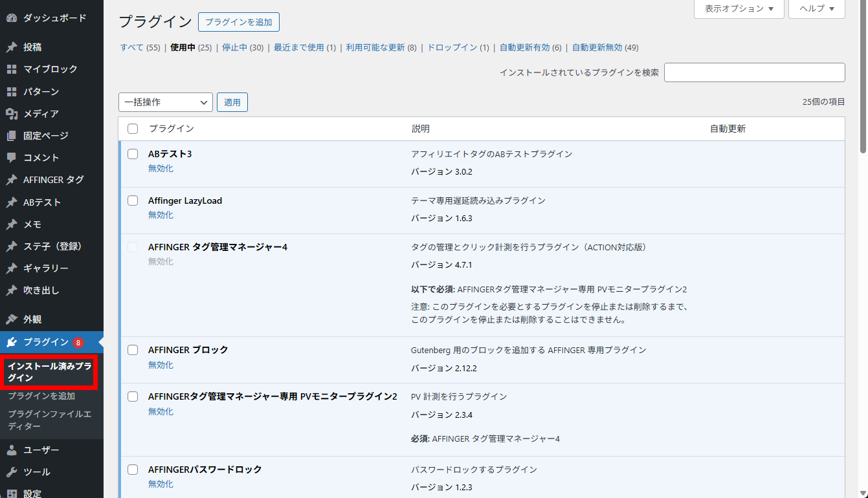This screenshot has height=498, width=868.
Task: Click the pin icon beside ABテスト menu
Action: click(x=12, y=202)
